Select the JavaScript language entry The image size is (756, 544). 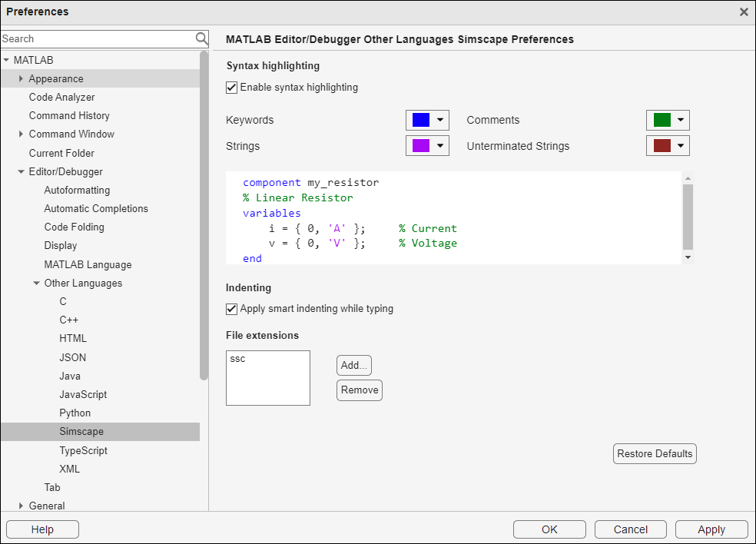coord(83,394)
